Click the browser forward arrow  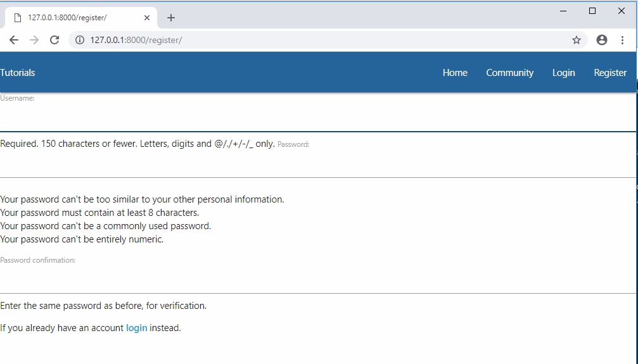pyautogui.click(x=34, y=40)
